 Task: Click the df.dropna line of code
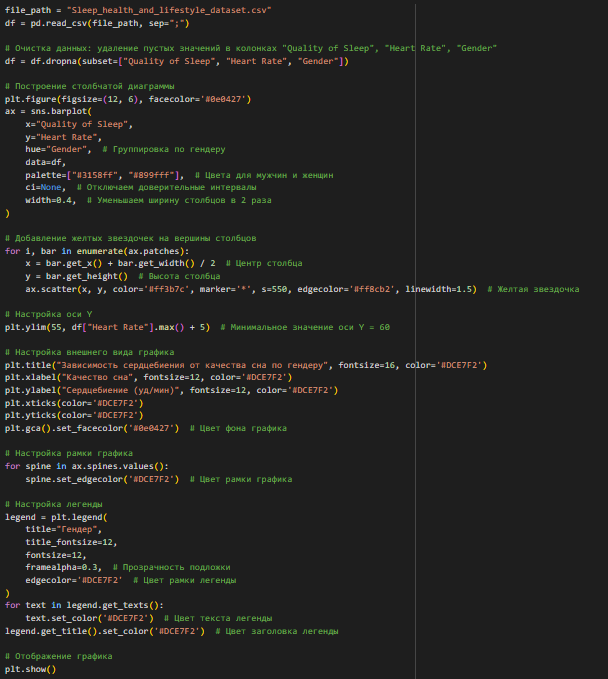click(x=177, y=61)
